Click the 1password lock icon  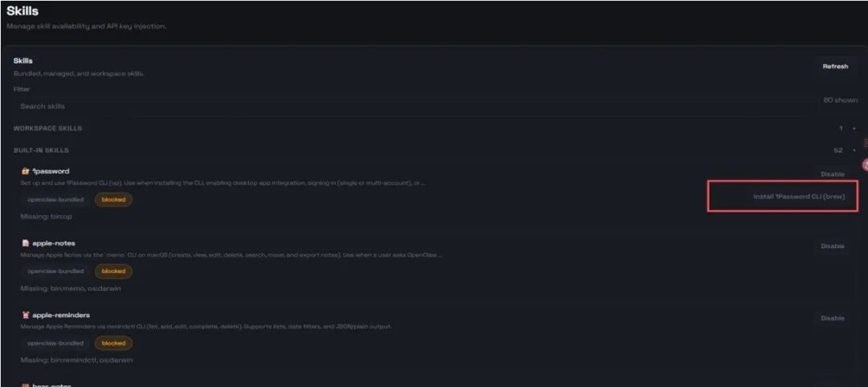(26, 171)
